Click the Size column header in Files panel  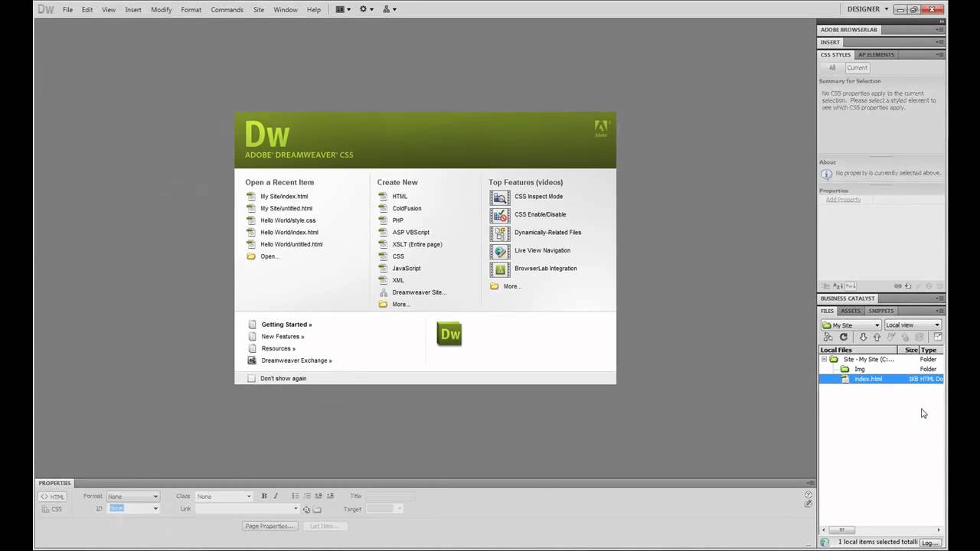coord(909,350)
